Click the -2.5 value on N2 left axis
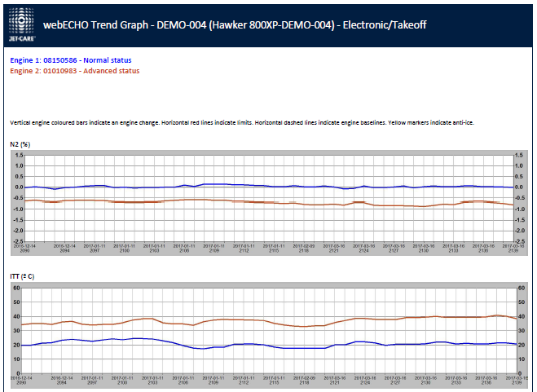The height and width of the screenshot is (392, 537). 18,241
